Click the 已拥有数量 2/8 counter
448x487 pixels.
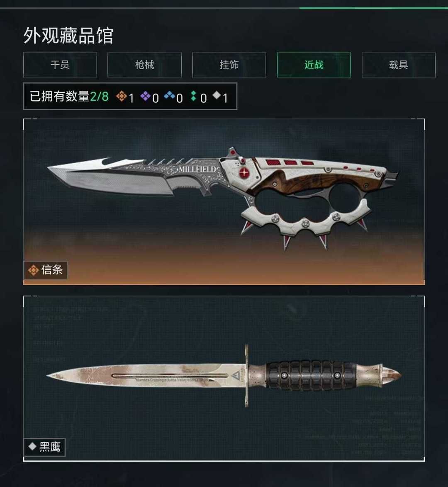pyautogui.click(x=69, y=96)
